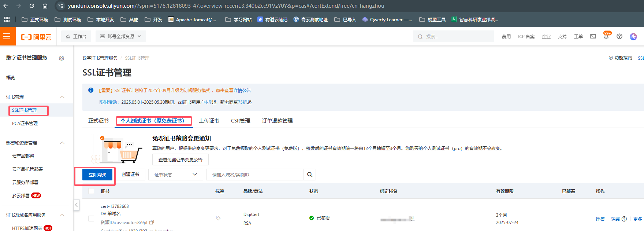This screenshot has height=231, width=644.
Task: Click the 立即购买 button
Action: click(x=97, y=175)
